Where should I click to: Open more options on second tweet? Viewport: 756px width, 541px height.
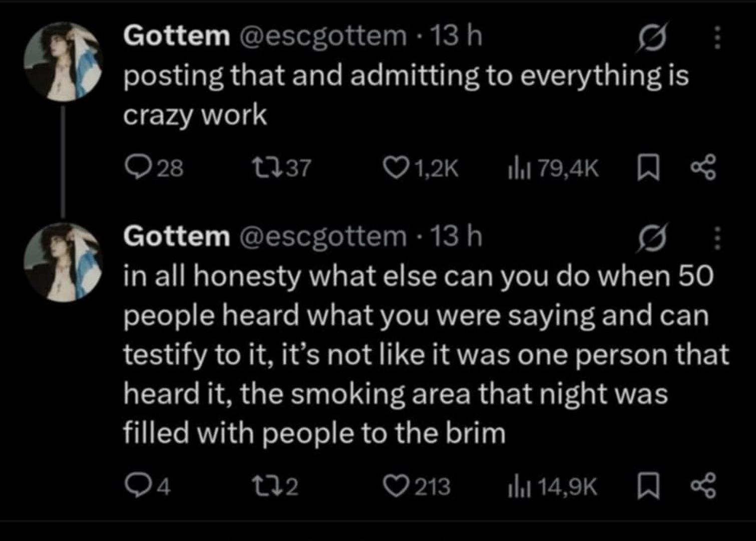717,237
